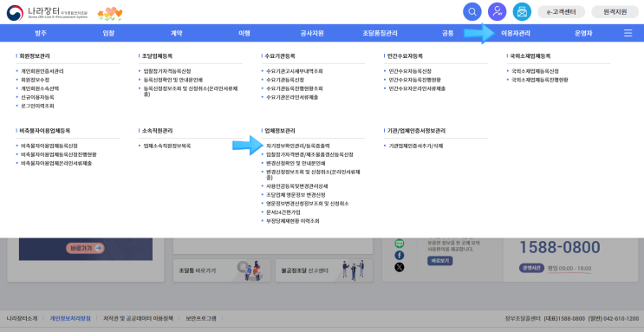Screen dimensions: 644x332
Task: Open the Facebook social icon
Action: coord(400,255)
